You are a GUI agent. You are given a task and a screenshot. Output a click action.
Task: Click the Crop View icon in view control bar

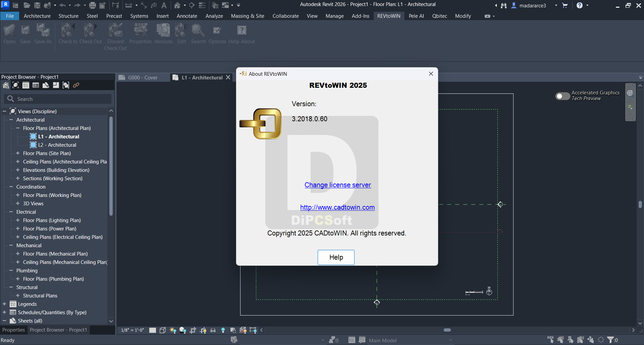pyautogui.click(x=193, y=330)
